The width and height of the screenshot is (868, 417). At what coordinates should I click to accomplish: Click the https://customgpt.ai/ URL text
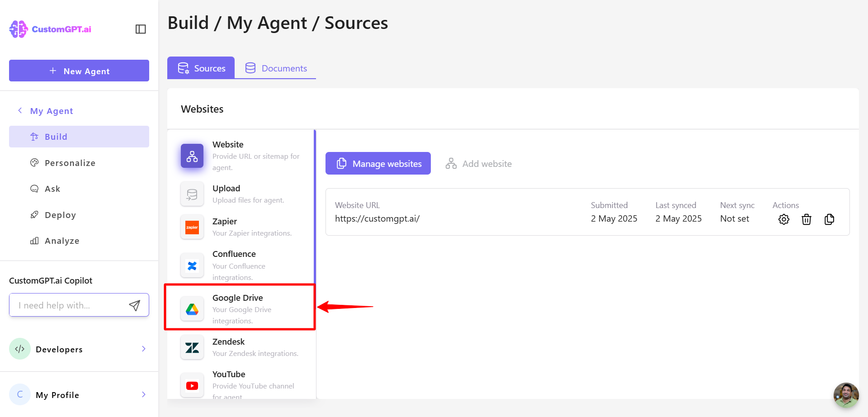(377, 218)
